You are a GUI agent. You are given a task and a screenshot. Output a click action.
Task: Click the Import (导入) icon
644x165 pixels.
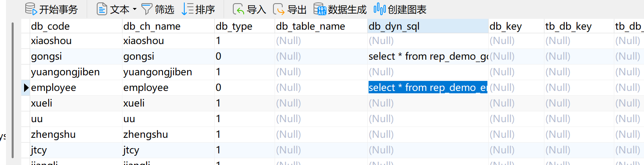pyautogui.click(x=238, y=9)
